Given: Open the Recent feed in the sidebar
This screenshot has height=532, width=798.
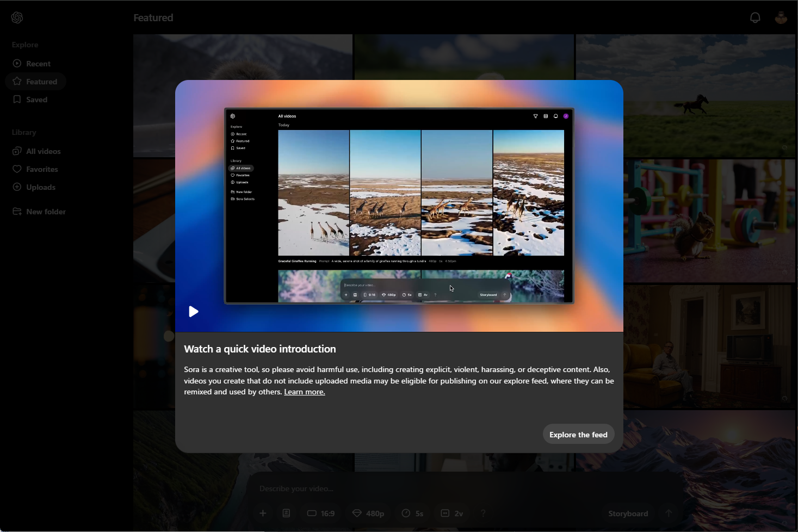Looking at the screenshot, I should click(x=32, y=64).
